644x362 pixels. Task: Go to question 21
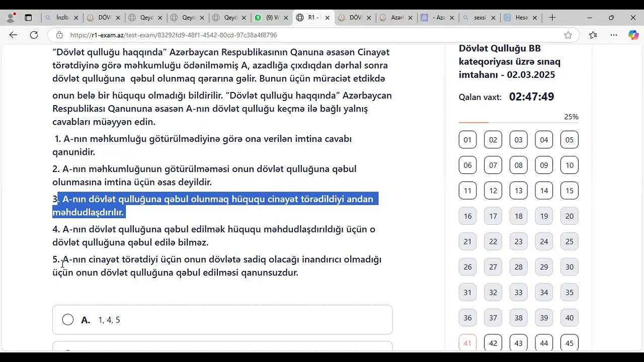click(x=467, y=241)
